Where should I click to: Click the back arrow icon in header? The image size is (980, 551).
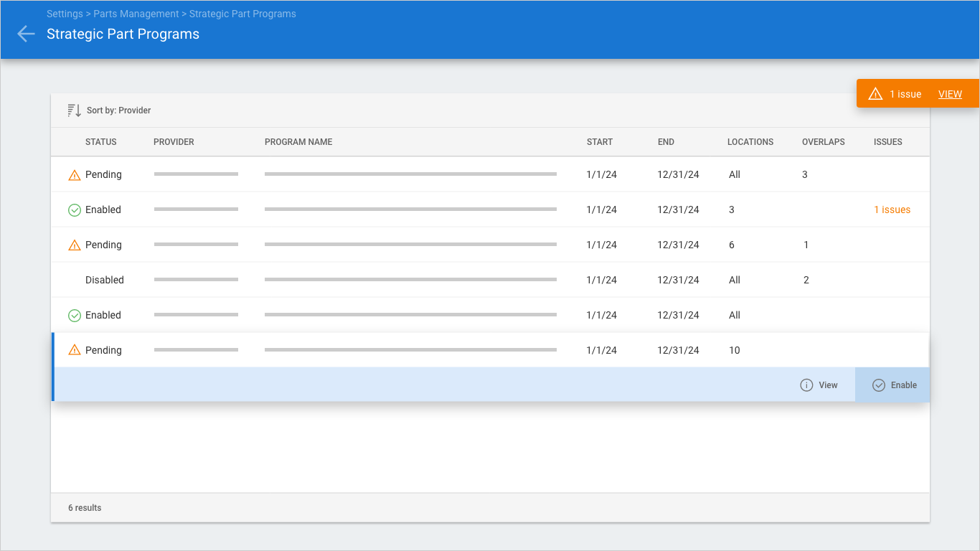click(x=26, y=34)
